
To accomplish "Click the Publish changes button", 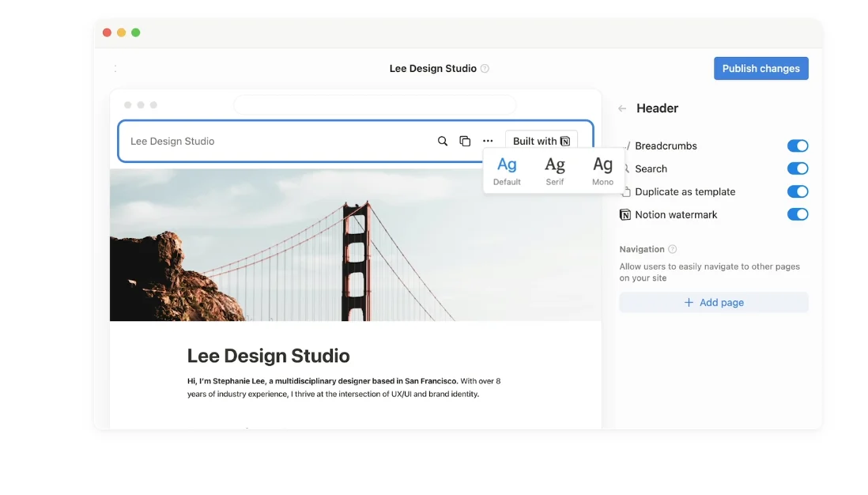I will click(760, 69).
